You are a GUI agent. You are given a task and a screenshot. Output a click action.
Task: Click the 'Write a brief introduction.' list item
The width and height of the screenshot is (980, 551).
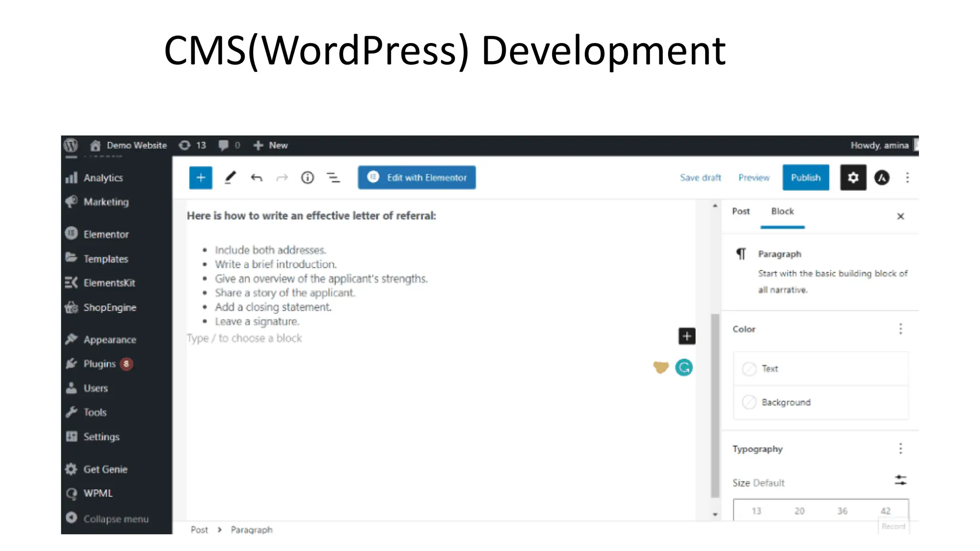pyautogui.click(x=276, y=264)
